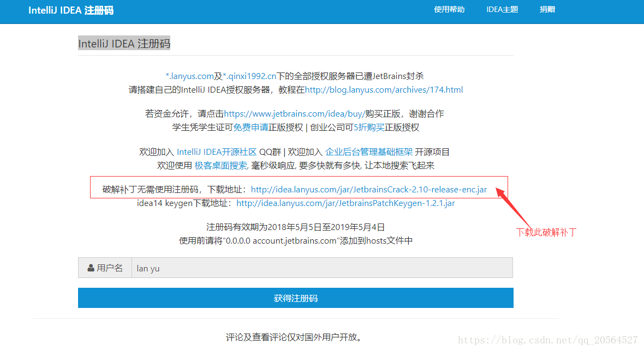Click the user icon beside 用户名
This screenshot has height=351, width=644.
pos(91,268)
